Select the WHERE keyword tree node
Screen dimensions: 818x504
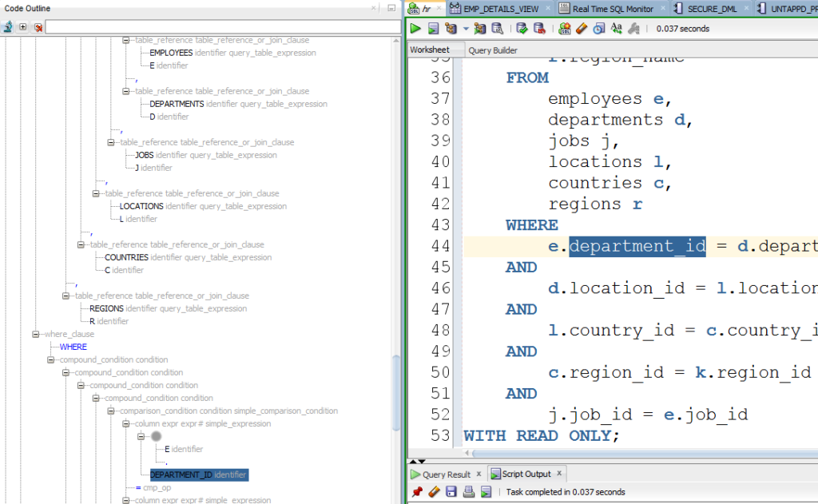(x=73, y=347)
